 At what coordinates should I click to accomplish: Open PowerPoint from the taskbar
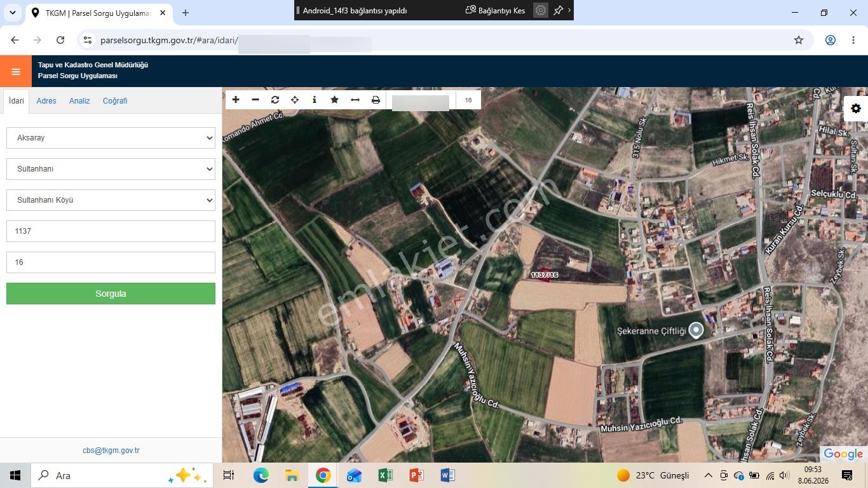(x=416, y=475)
